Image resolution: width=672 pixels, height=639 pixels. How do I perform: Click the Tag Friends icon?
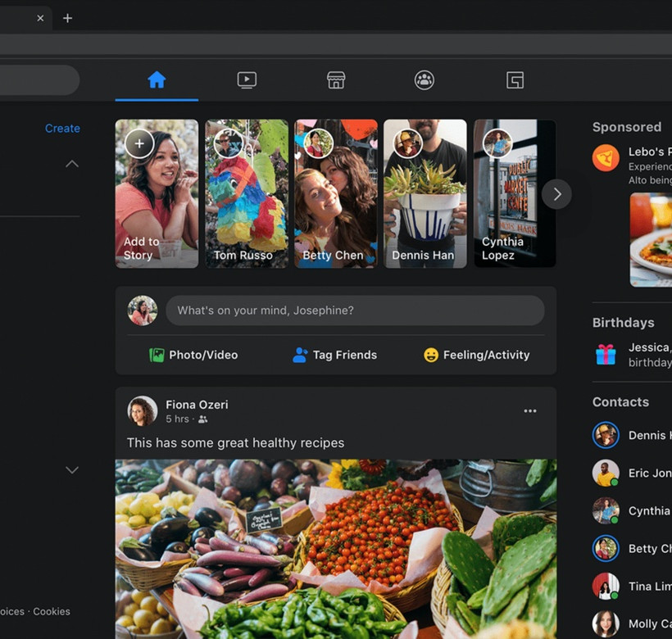click(300, 355)
